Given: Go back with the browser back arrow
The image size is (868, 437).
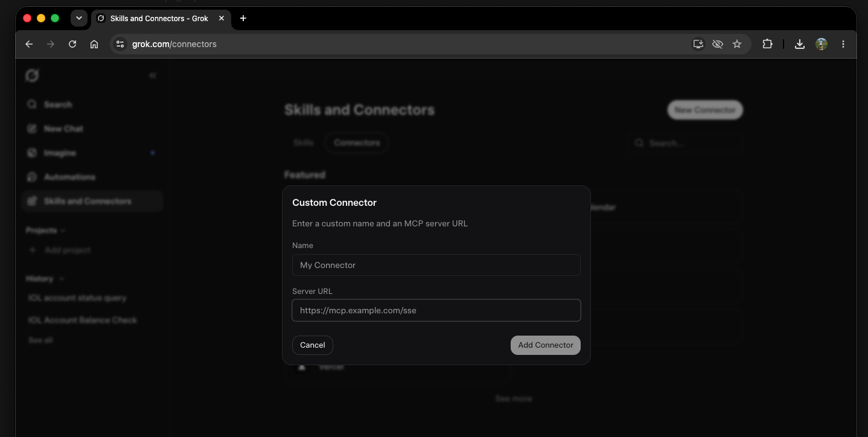Looking at the screenshot, I should pos(29,44).
